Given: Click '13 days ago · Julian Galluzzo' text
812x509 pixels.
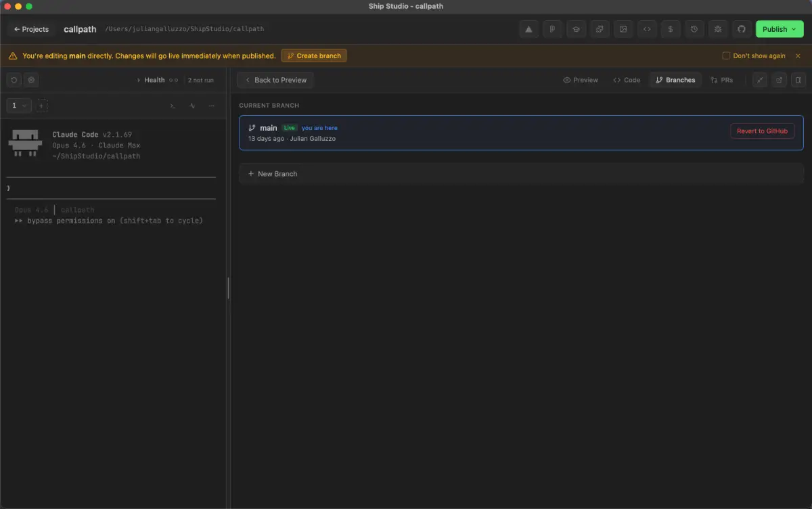Looking at the screenshot, I should (x=292, y=139).
